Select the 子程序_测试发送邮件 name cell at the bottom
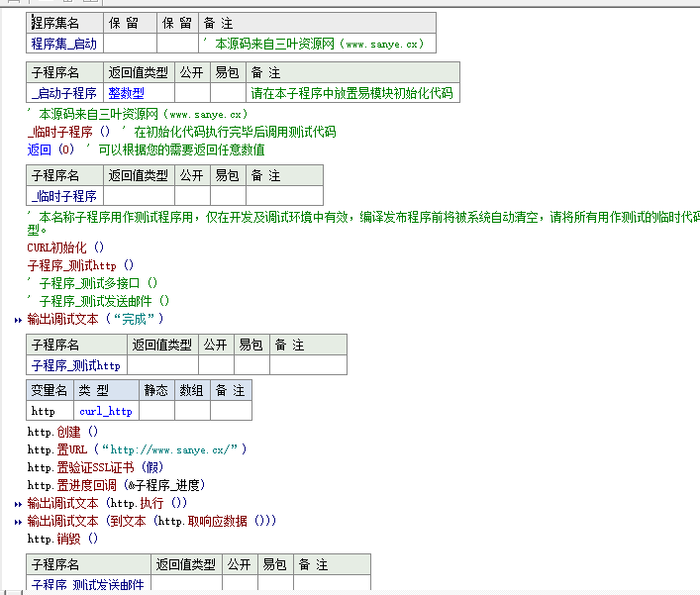Image resolution: width=700 pixels, height=595 pixels. (88, 585)
